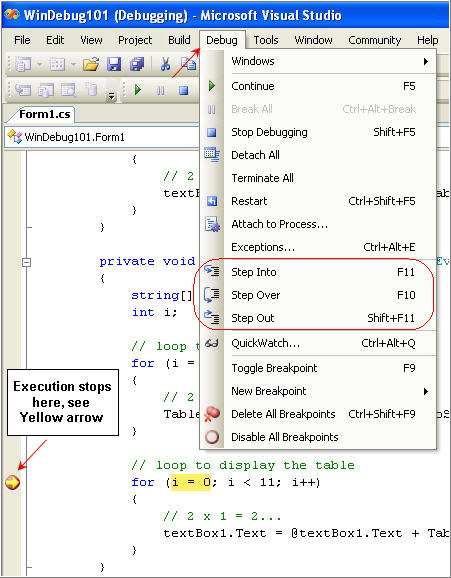
Task: Choose Step Into menu entry
Action: click(x=318, y=272)
